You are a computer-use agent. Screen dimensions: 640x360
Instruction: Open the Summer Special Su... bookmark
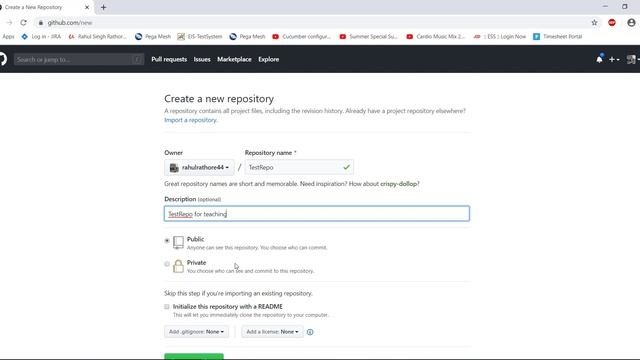point(369,36)
